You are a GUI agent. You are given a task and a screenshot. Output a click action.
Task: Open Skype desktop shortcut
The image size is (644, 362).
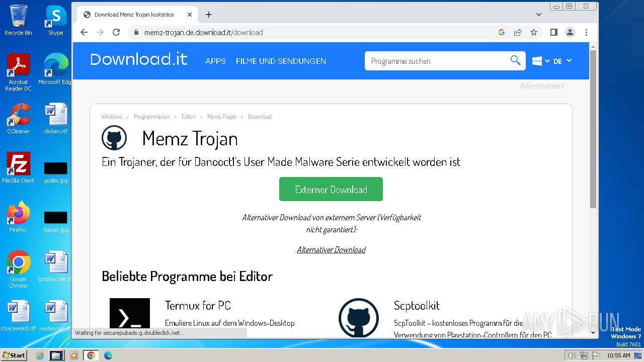tap(55, 20)
